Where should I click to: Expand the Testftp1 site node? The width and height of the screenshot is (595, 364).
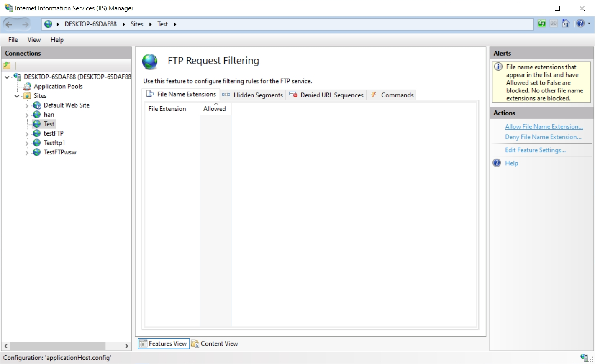27,143
